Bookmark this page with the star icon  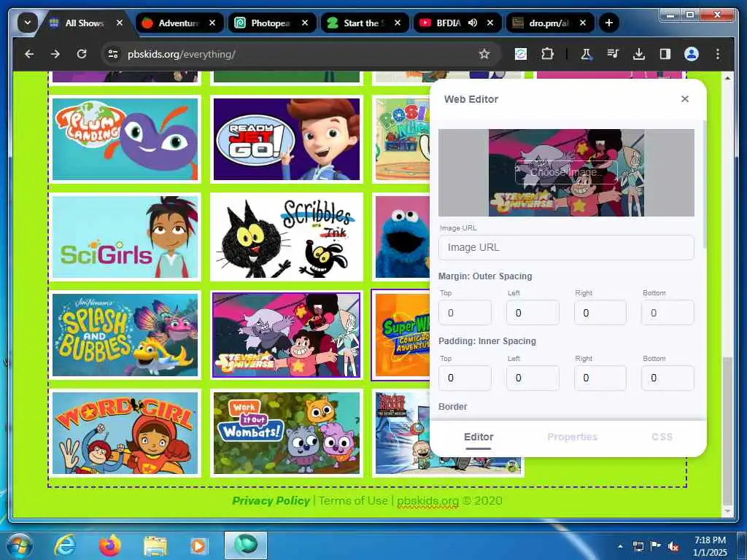[484, 54]
